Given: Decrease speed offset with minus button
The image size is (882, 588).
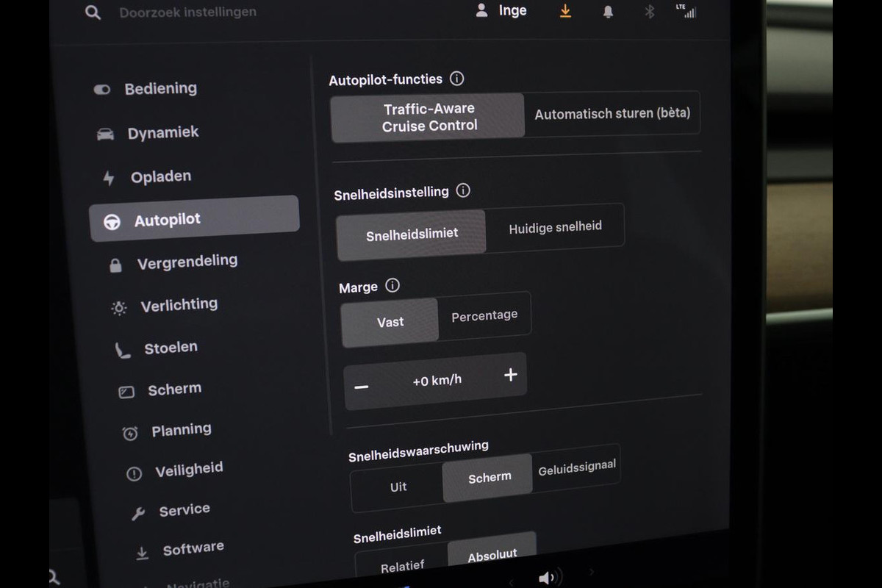Looking at the screenshot, I should click(362, 387).
